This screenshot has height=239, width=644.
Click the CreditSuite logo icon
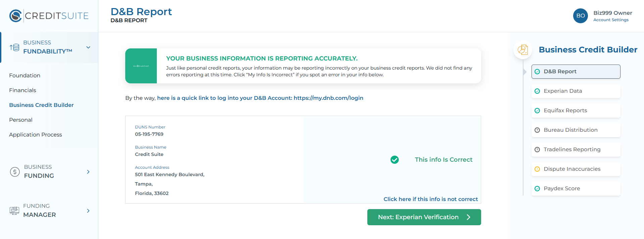pyautogui.click(x=15, y=16)
